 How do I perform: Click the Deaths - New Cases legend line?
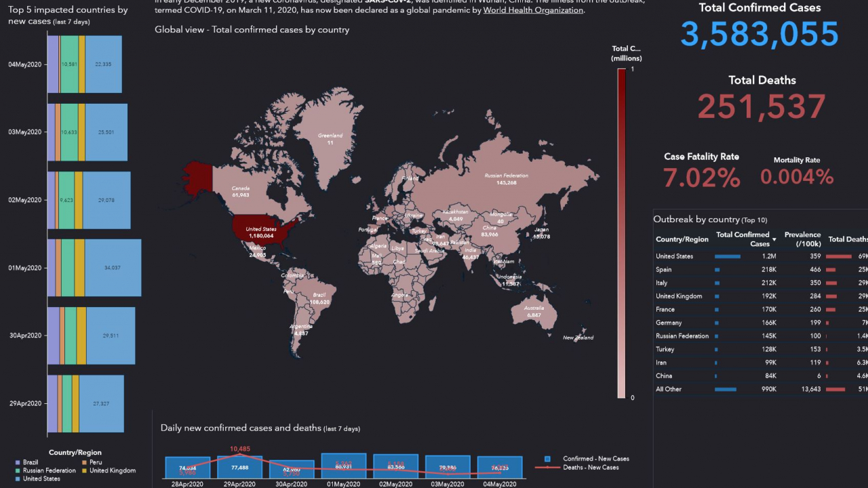tap(548, 467)
